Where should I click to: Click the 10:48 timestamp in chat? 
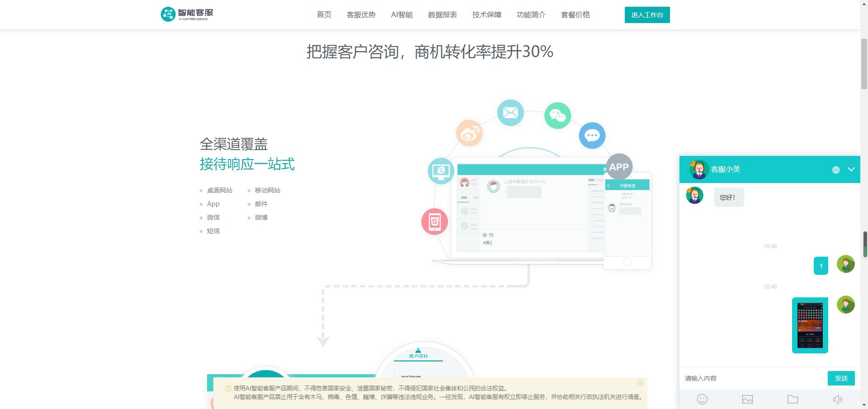click(770, 246)
